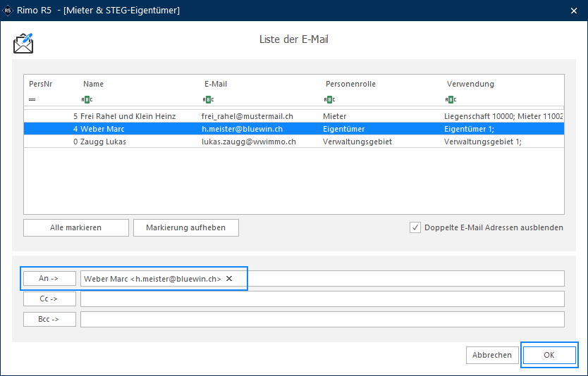This screenshot has width=588, height=376.
Task: Open the Name column ABC filter icon
Action: pos(87,99)
